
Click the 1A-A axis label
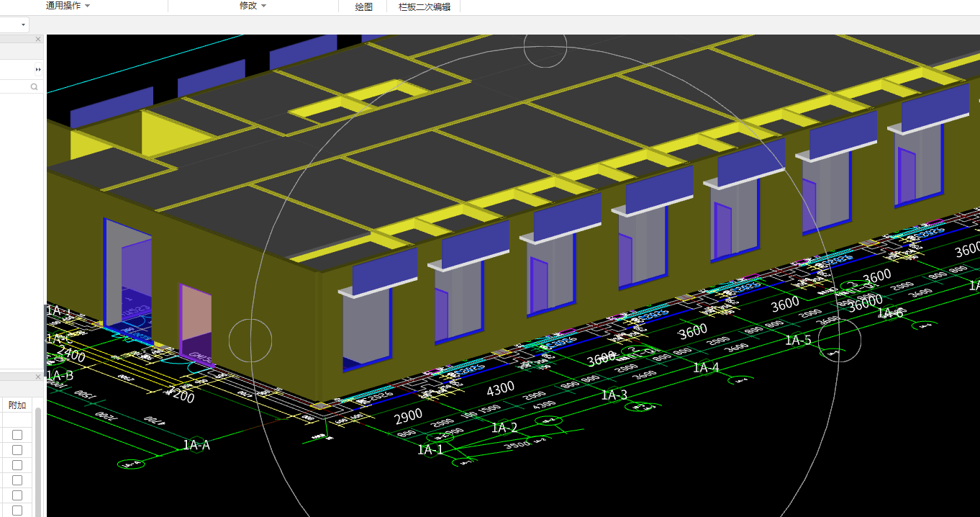pyautogui.click(x=196, y=445)
